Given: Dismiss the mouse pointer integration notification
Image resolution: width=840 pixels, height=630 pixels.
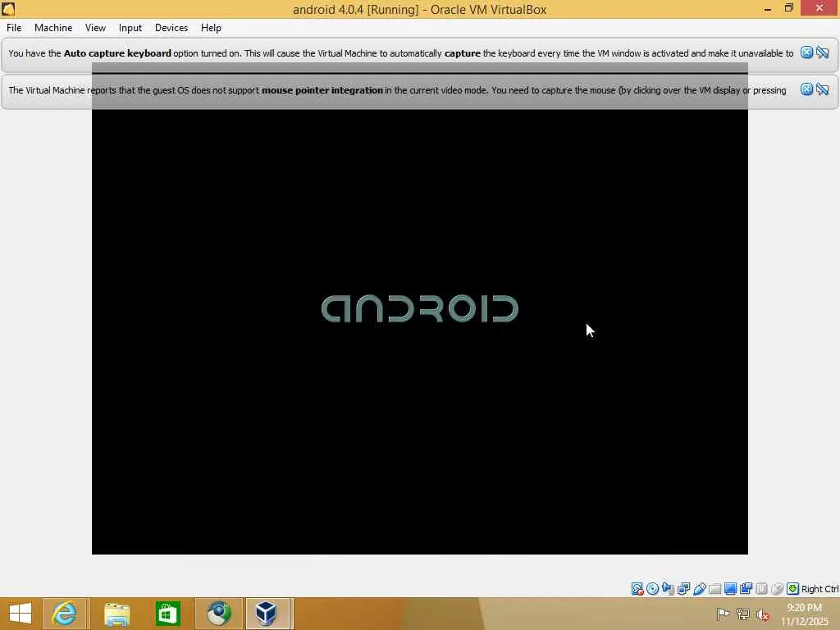Looking at the screenshot, I should [807, 89].
